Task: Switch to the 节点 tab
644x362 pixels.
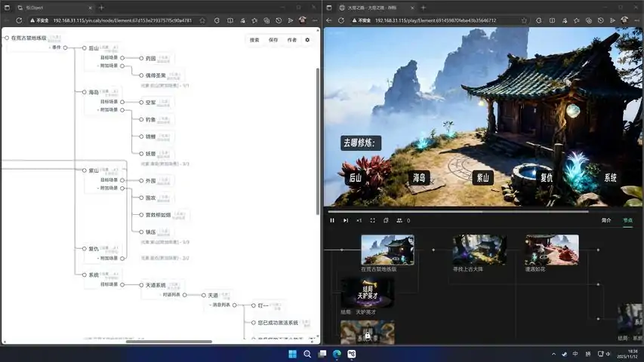Action: [x=627, y=220]
